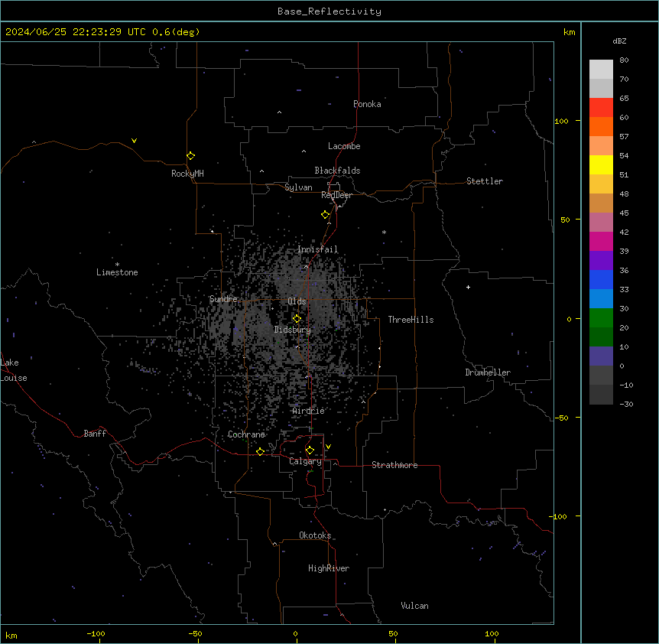Click the Banff label

[95, 434]
